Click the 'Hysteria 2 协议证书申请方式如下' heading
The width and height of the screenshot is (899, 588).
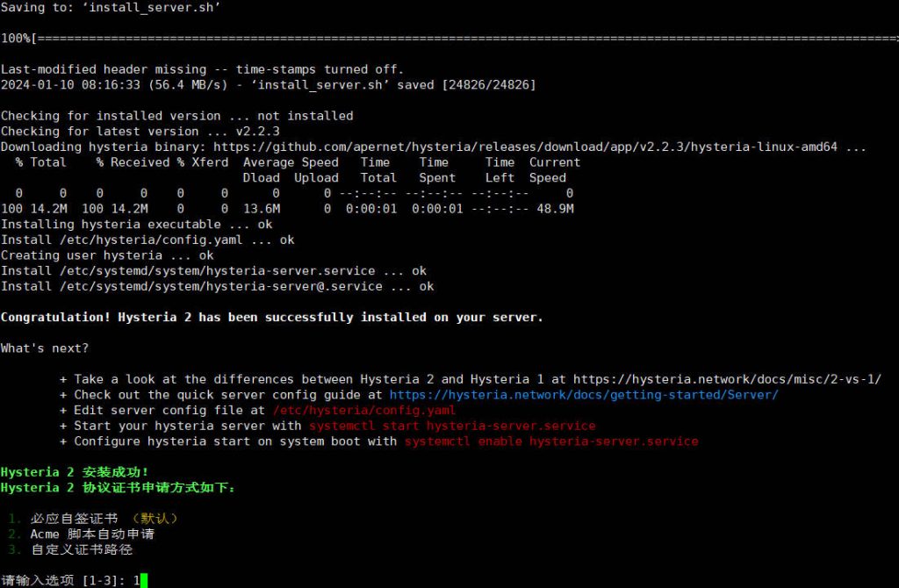click(119, 488)
